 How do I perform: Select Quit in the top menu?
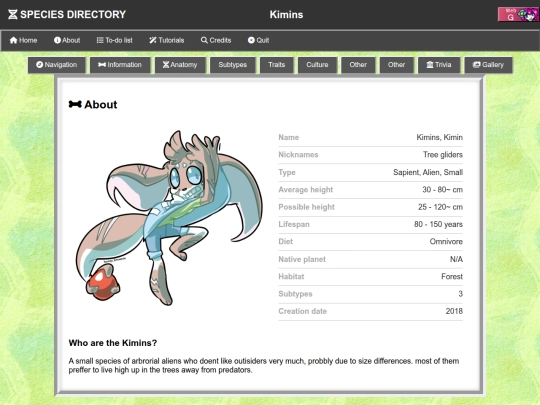coord(258,40)
